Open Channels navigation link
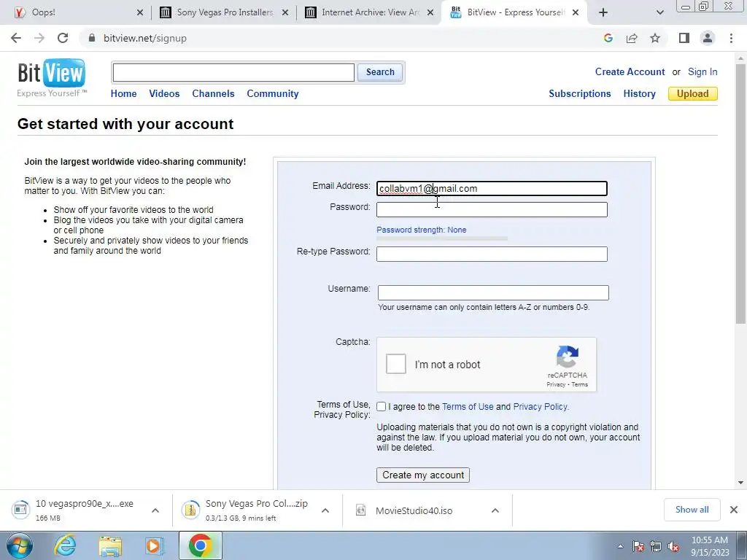The width and height of the screenshot is (747, 560). (x=213, y=94)
